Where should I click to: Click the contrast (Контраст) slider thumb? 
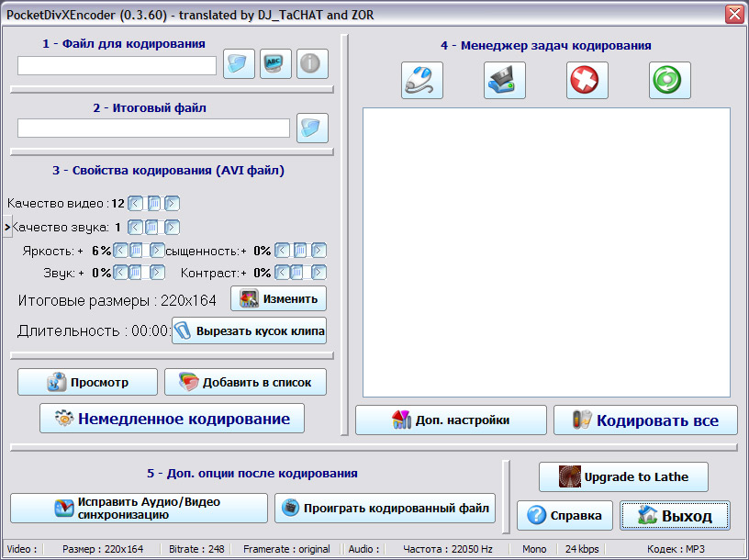[x=296, y=273]
